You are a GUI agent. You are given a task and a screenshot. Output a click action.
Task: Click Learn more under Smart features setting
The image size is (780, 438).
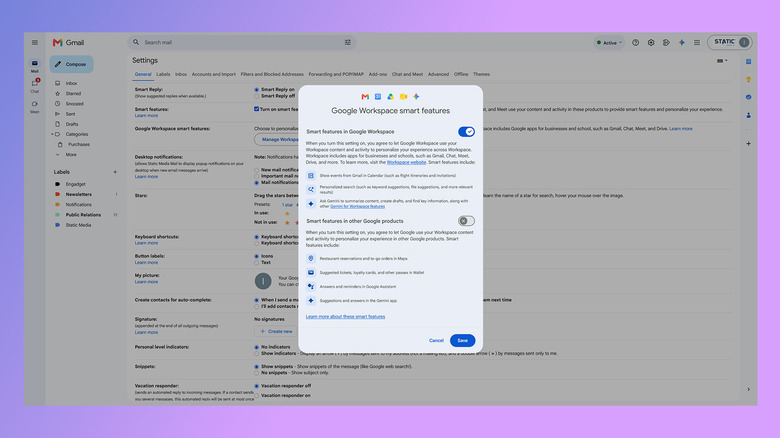click(x=146, y=115)
